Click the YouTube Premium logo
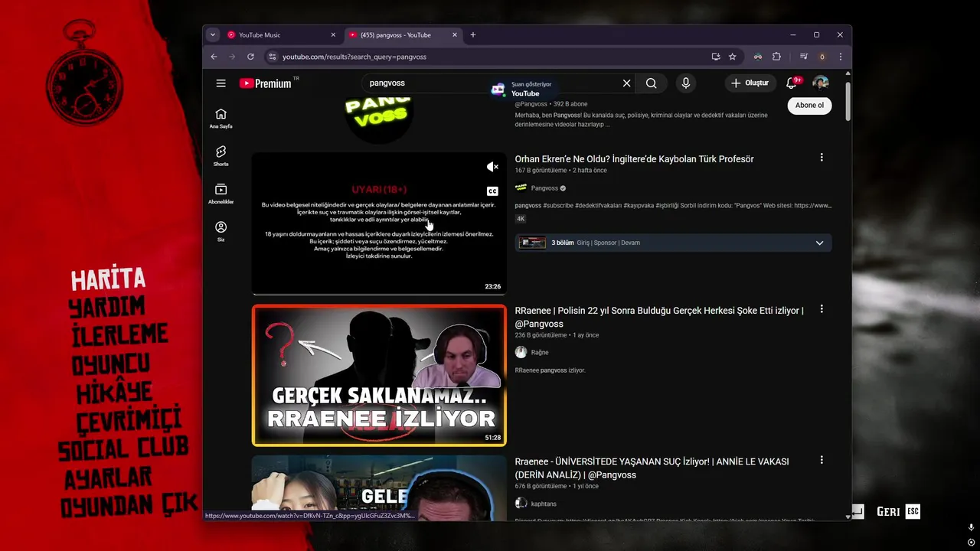Screen dimensions: 980x551 pos(266,83)
